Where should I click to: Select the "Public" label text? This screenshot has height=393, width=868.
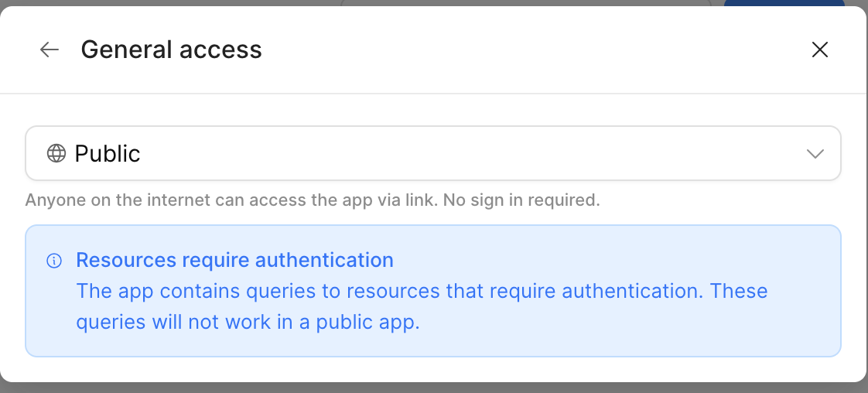108,153
